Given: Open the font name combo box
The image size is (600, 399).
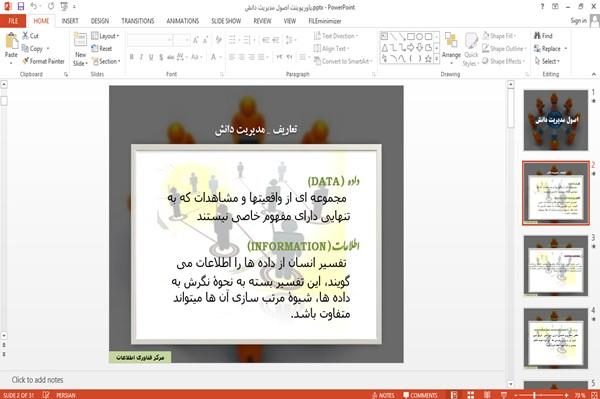Looking at the screenshot, I should (x=150, y=40).
